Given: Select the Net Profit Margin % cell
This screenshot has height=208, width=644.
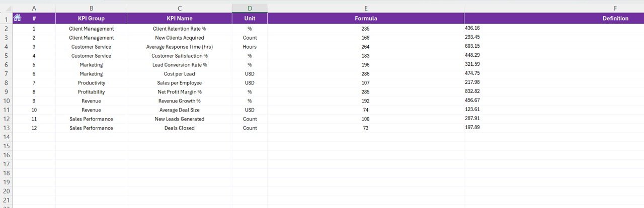Looking at the screenshot, I should pyautogui.click(x=179, y=92).
